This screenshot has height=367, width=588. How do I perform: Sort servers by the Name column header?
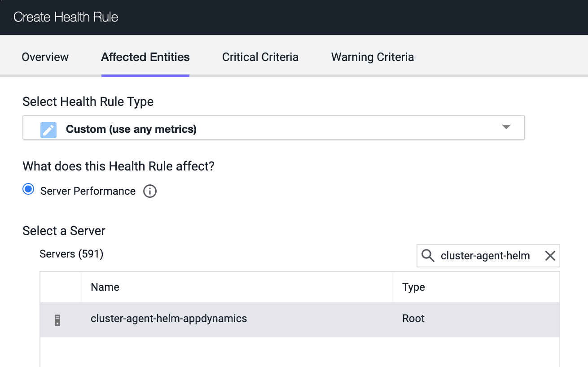point(105,287)
